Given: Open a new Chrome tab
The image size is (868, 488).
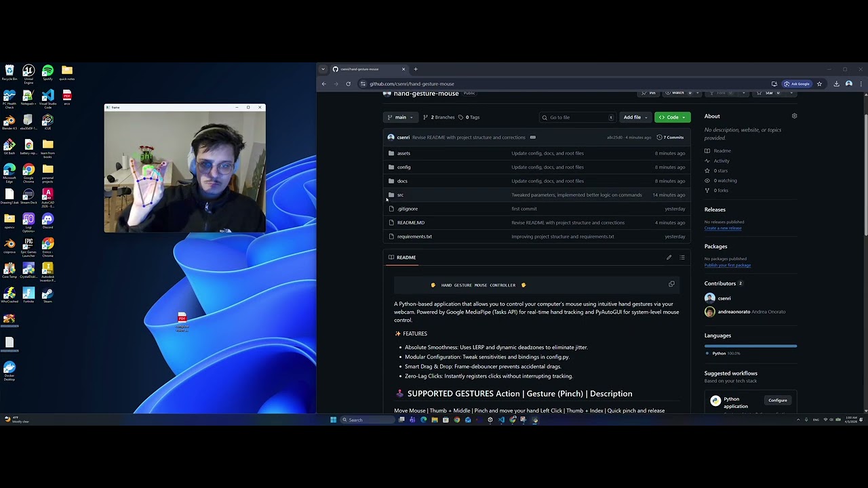Looking at the screenshot, I should tap(416, 69).
